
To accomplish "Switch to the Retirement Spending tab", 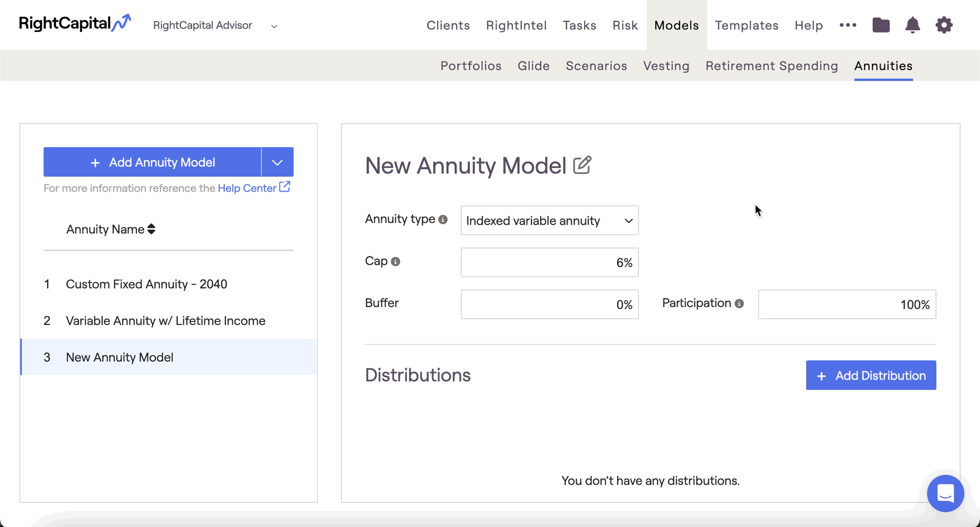I will pos(772,66).
